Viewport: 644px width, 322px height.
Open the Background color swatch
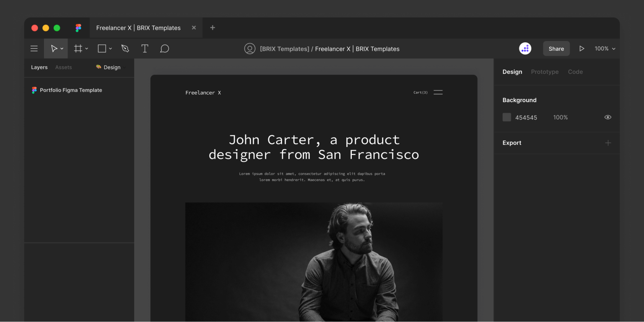506,117
